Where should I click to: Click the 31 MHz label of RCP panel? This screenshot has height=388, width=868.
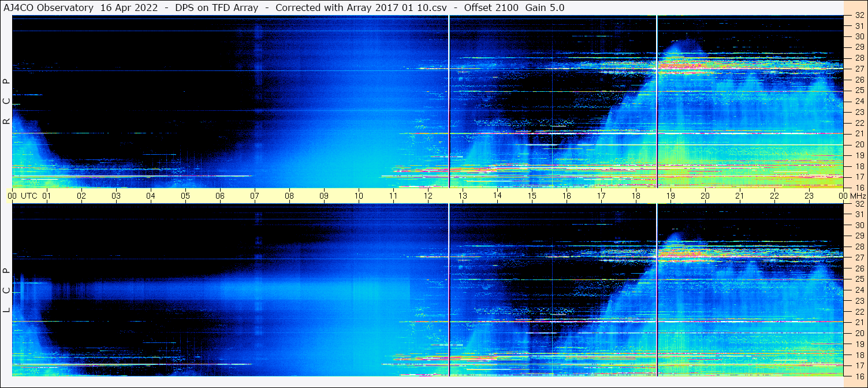click(x=859, y=26)
